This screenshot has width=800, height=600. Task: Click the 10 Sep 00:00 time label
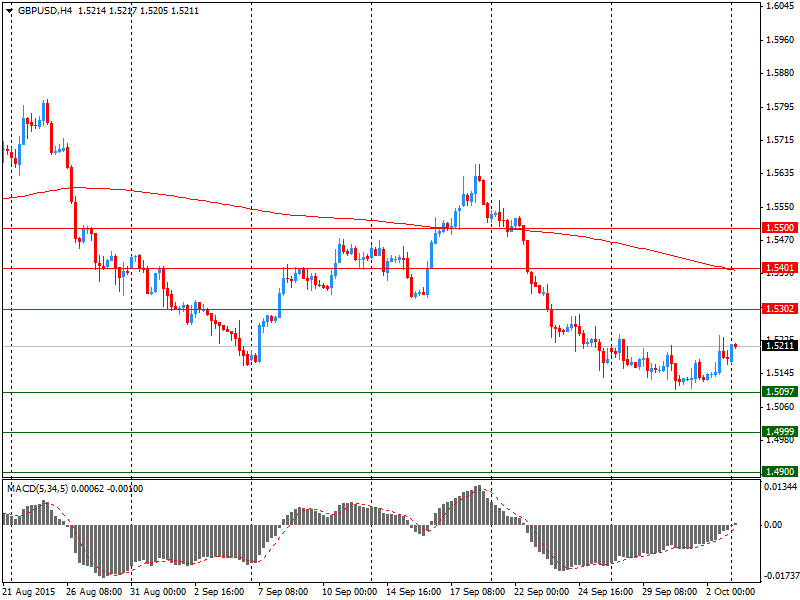pos(349,592)
